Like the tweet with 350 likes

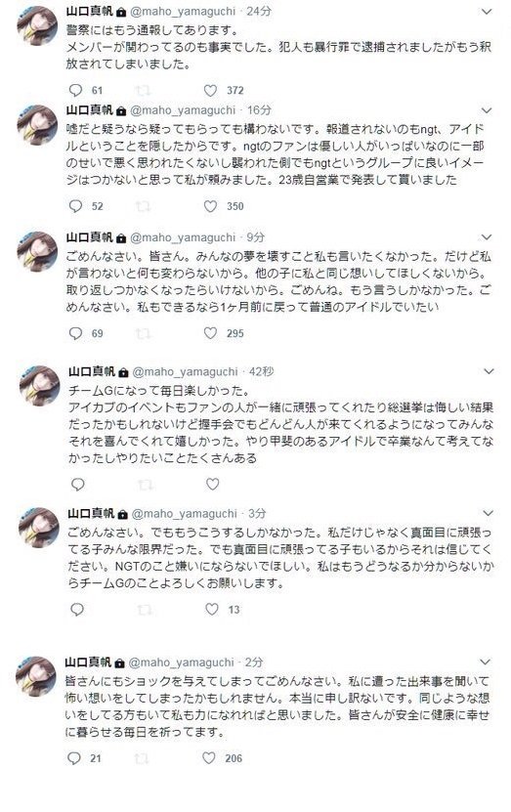point(210,206)
